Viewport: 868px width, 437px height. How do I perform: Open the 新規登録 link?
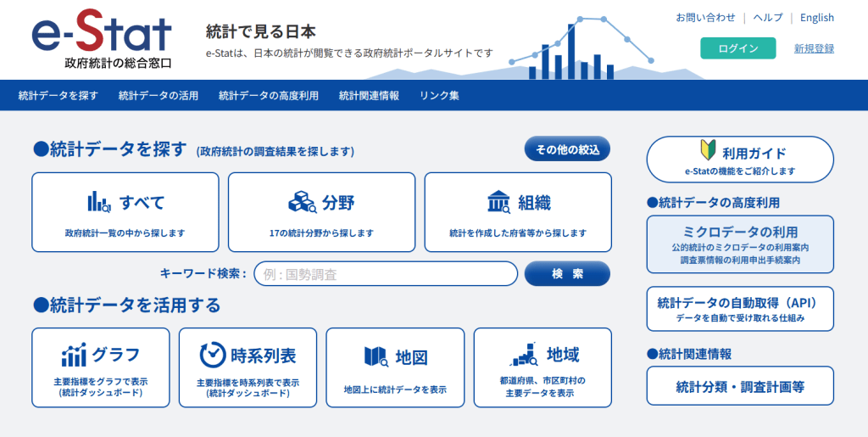click(814, 48)
